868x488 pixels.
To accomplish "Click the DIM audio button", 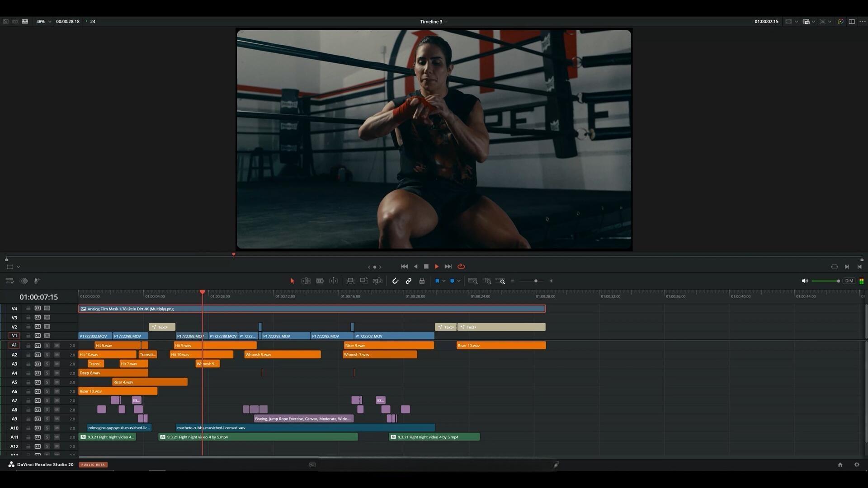I will pos(849,281).
